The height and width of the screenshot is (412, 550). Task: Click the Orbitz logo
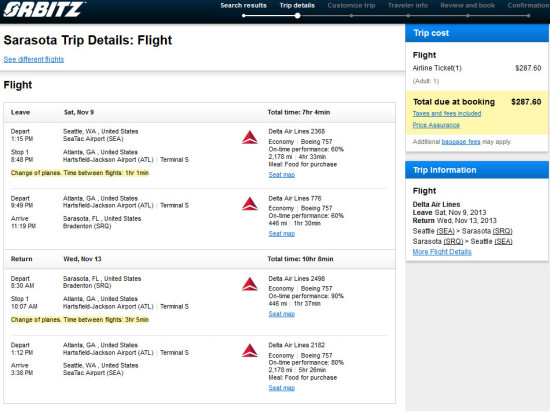point(43,9)
